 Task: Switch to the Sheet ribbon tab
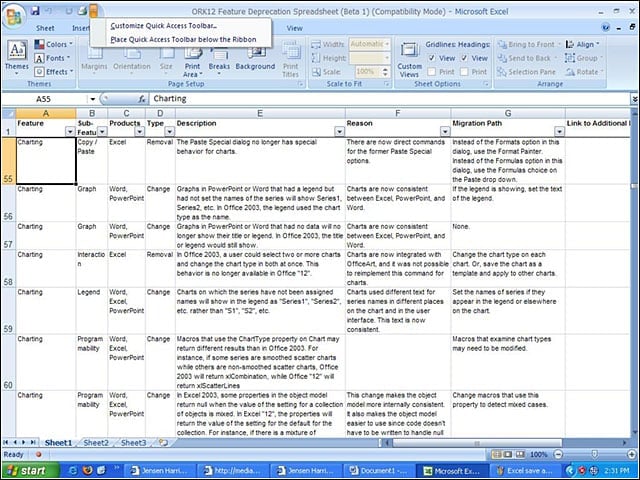coord(45,28)
